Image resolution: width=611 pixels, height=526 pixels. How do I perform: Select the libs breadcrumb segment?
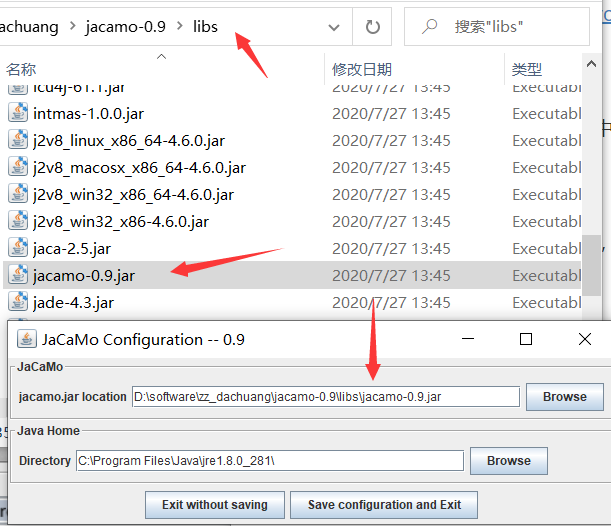205,26
